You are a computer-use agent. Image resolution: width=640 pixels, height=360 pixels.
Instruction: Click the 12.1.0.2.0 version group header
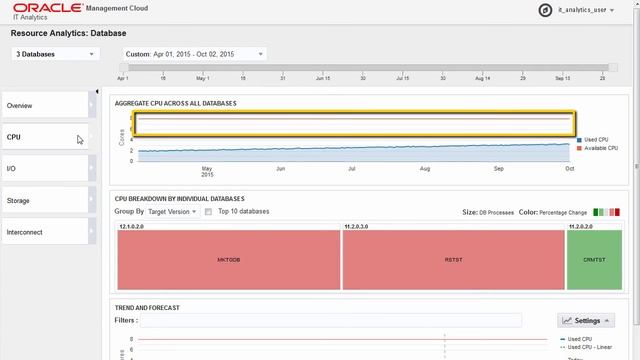(131, 227)
